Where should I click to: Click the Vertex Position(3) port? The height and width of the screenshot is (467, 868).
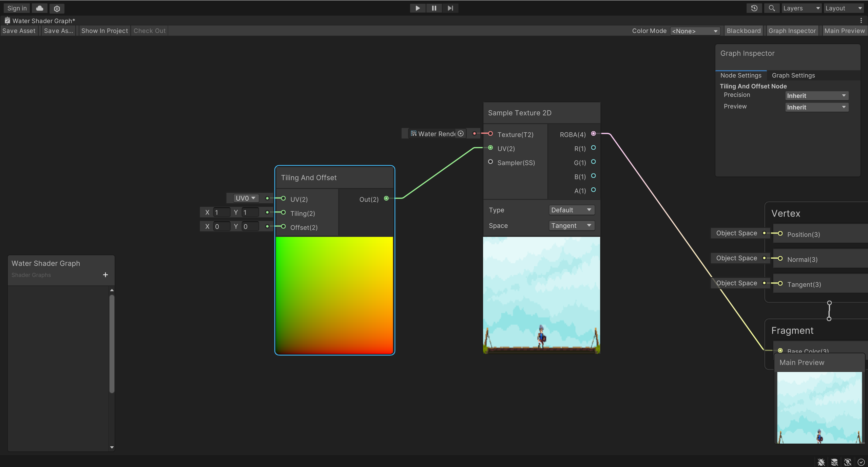(780, 233)
